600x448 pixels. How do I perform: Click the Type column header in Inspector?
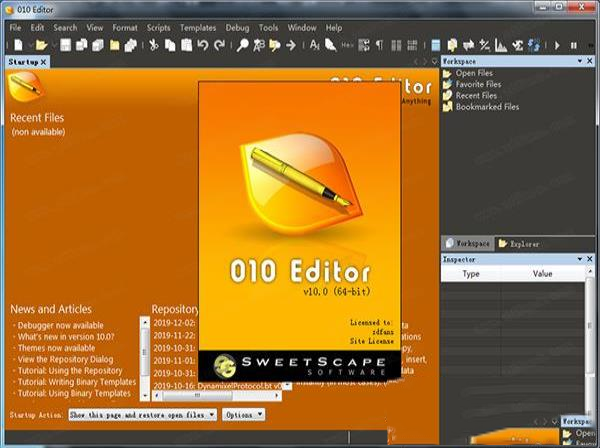(471, 274)
